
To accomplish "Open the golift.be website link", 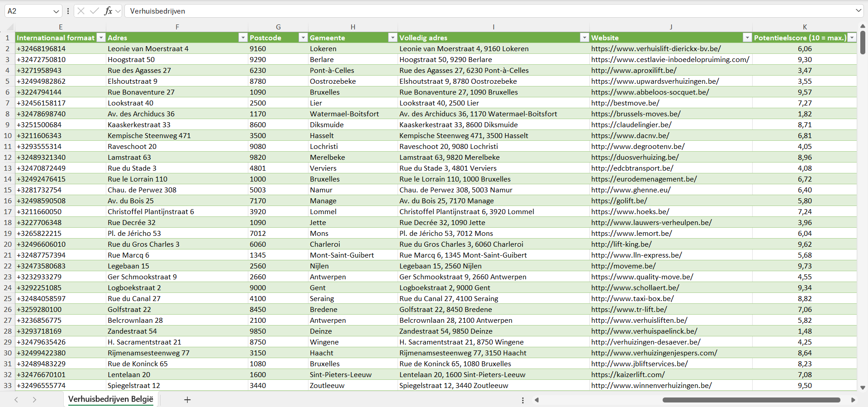I will point(619,201).
